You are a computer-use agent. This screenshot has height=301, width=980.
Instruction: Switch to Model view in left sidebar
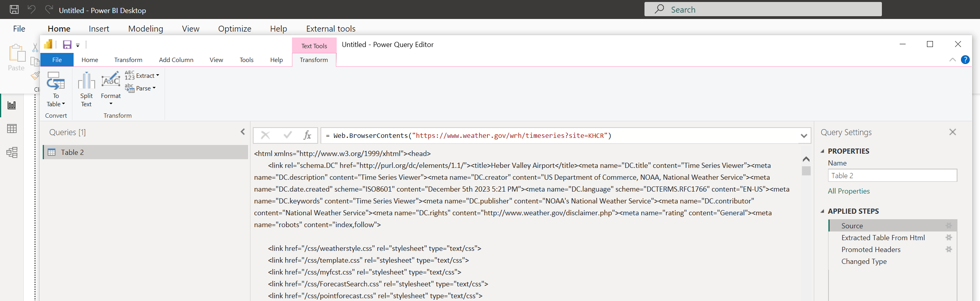point(12,152)
